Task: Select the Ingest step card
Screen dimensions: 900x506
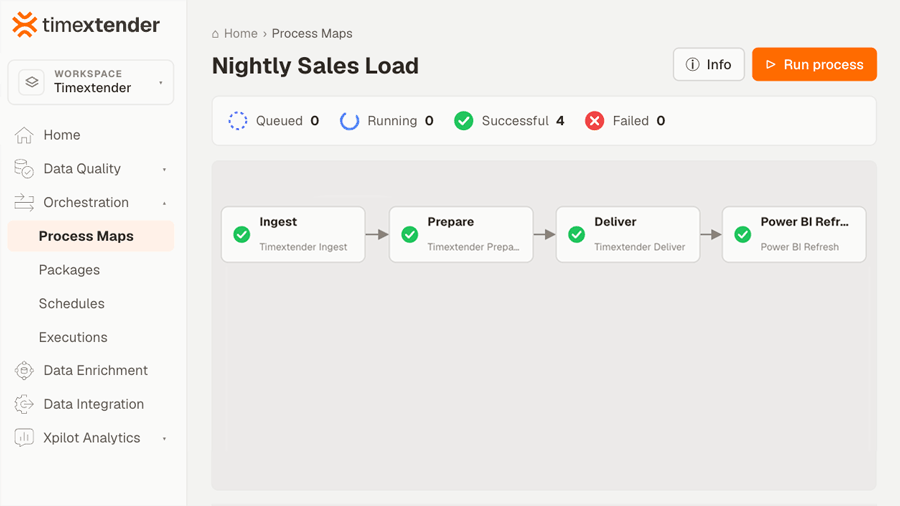Action: [293, 235]
